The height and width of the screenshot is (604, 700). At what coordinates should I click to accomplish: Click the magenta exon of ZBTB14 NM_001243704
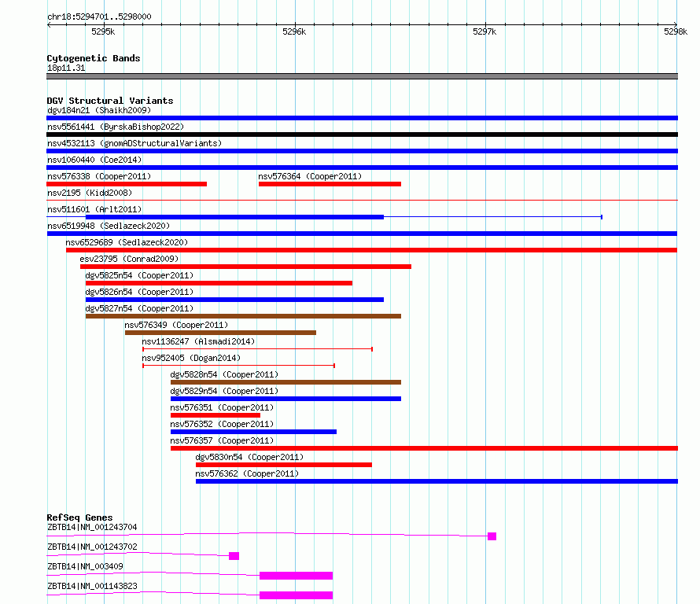[x=492, y=536]
